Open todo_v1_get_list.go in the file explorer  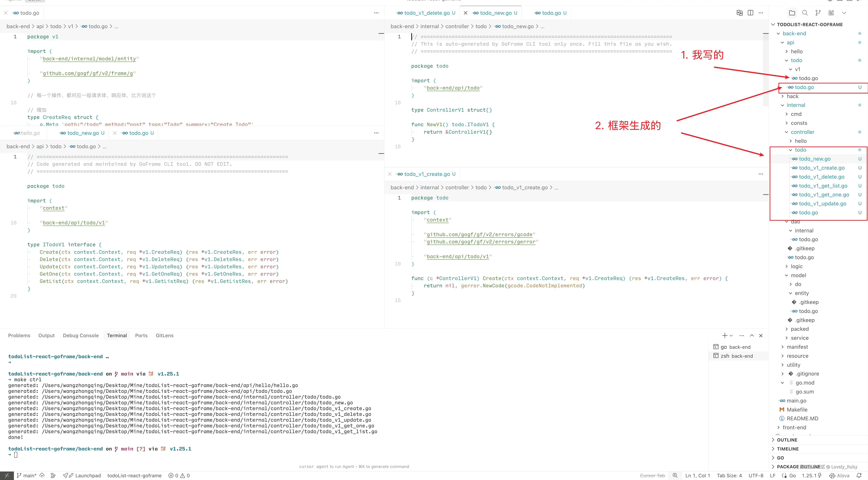pos(823,186)
